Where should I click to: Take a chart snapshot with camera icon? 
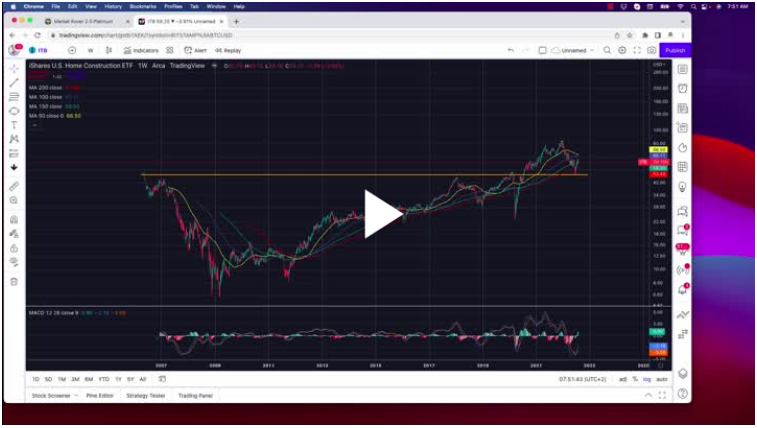click(652, 50)
